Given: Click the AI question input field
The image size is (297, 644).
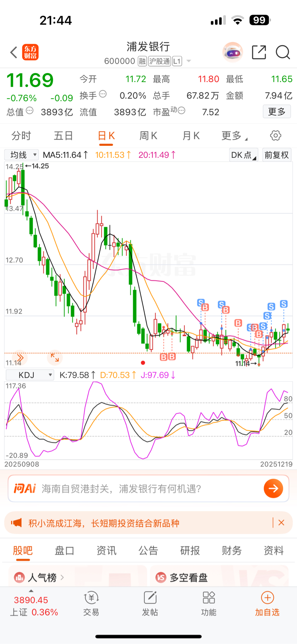Looking at the screenshot, I should pos(148,489).
